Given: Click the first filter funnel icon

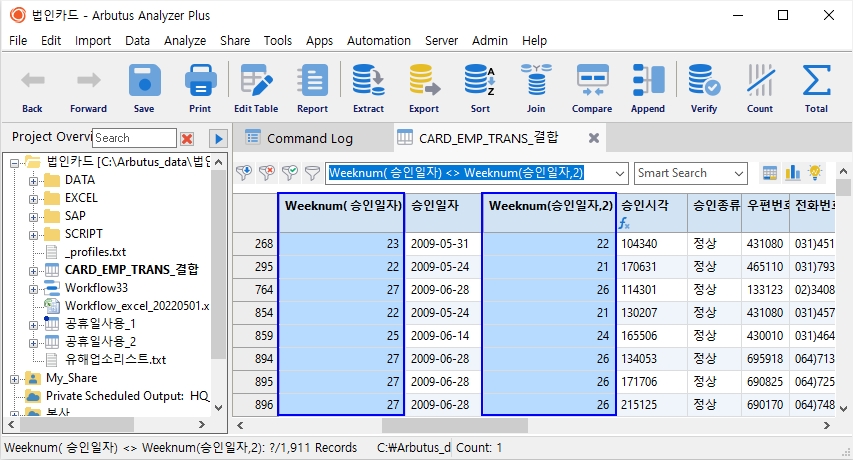Looking at the screenshot, I should tap(244, 173).
